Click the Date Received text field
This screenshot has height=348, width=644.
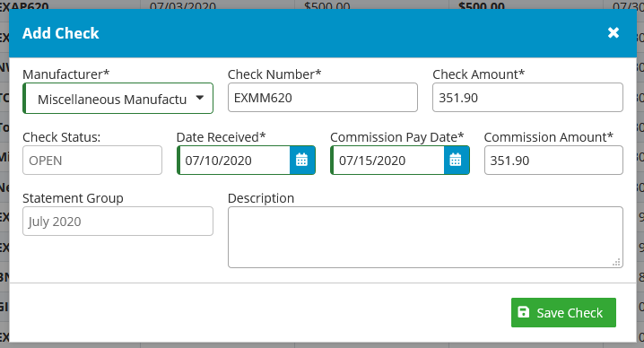(234, 161)
